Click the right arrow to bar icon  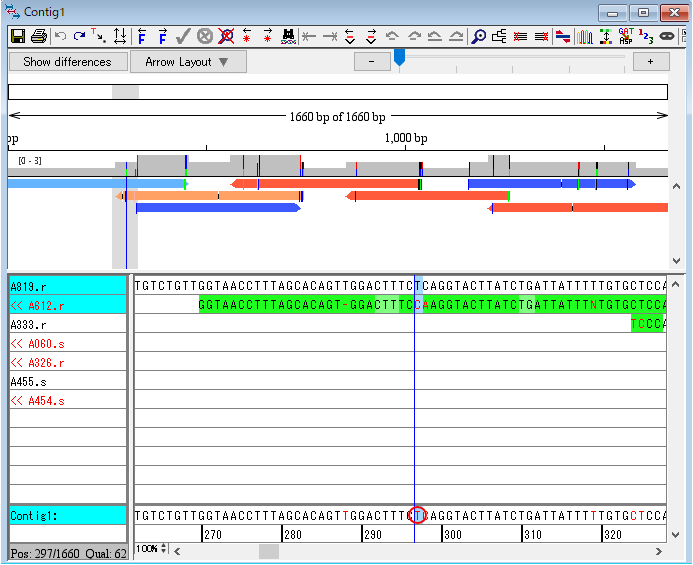pos(330,37)
